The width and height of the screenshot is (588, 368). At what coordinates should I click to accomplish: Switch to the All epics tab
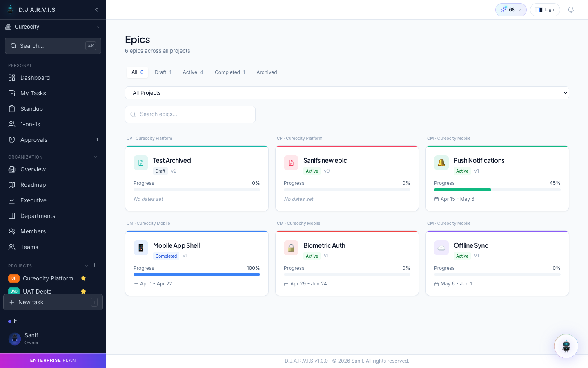pyautogui.click(x=137, y=72)
